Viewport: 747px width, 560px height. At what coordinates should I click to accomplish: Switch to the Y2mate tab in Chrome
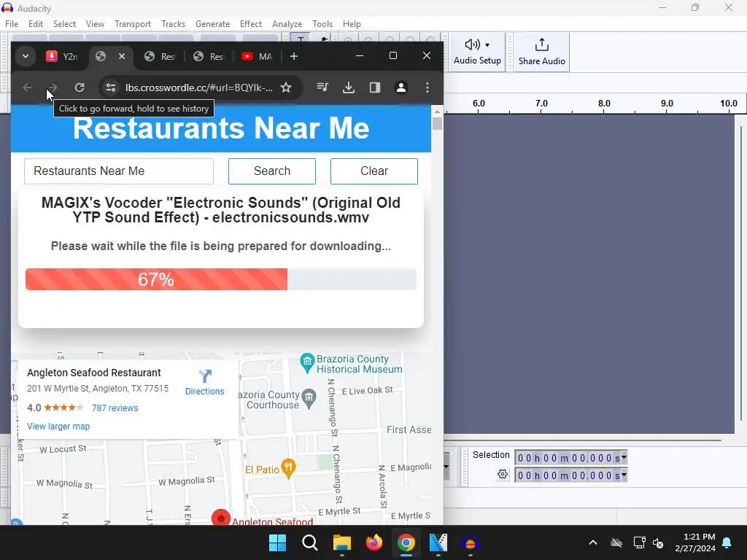point(62,56)
